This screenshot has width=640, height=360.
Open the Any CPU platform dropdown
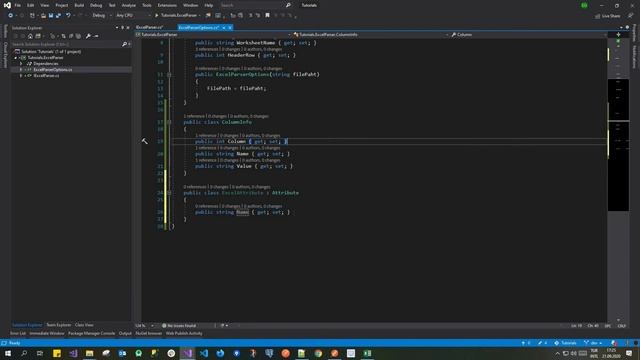click(x=133, y=16)
